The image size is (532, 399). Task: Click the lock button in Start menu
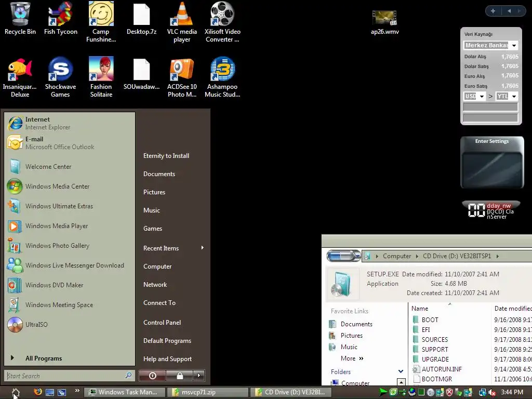[179, 376]
